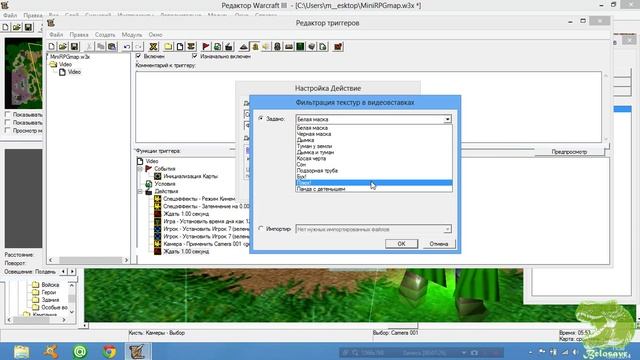This screenshot has width=640, height=360.
Task: Open Файл menu in trigger editor
Action: coord(56,35)
